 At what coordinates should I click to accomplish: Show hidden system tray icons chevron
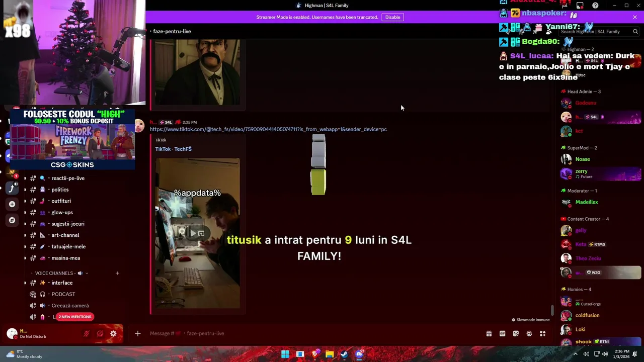[x=576, y=354]
